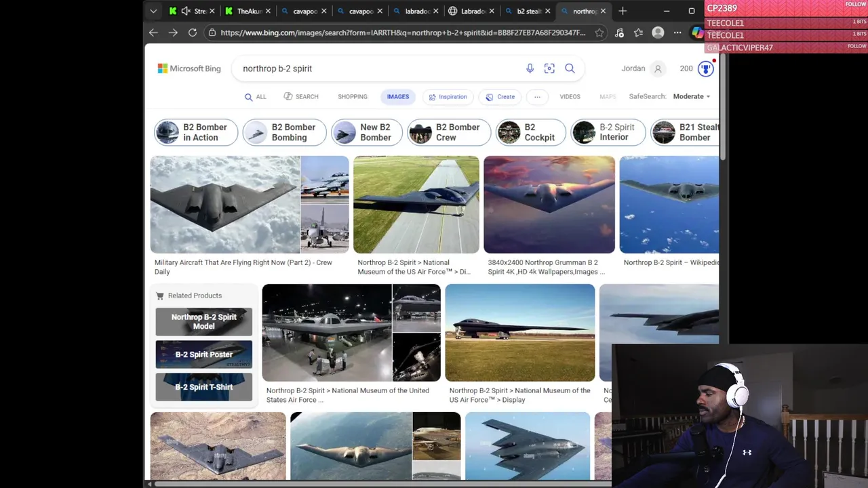This screenshot has height=488, width=868.
Task: Switch to the labradoodle search tab
Action: point(416,11)
